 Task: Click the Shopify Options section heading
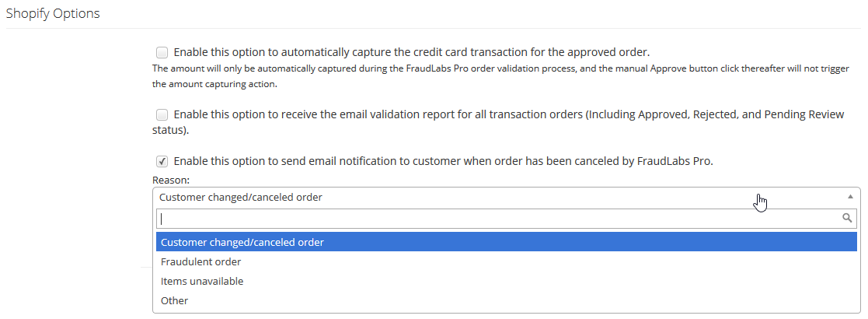point(53,14)
